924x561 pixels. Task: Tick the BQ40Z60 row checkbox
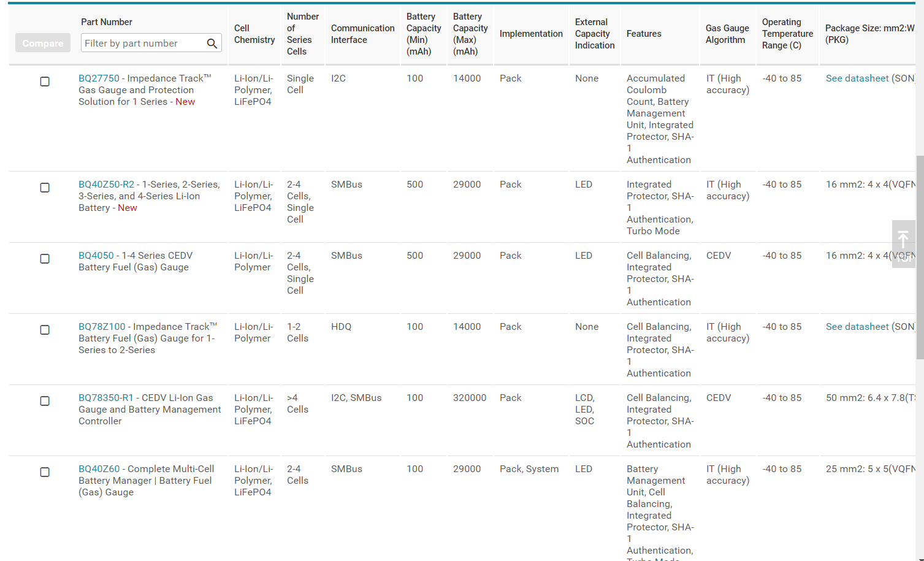45,472
